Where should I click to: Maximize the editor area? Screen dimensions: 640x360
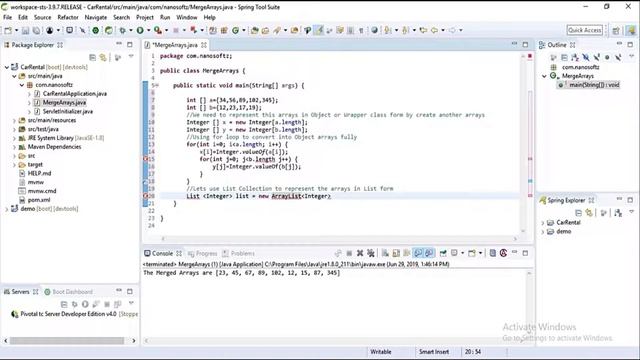[525, 44]
